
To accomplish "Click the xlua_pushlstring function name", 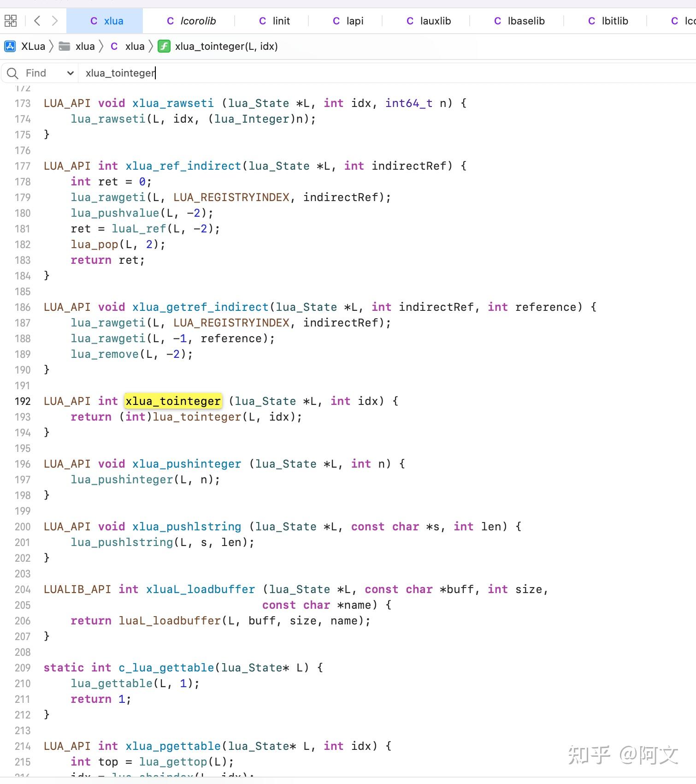I will [187, 527].
